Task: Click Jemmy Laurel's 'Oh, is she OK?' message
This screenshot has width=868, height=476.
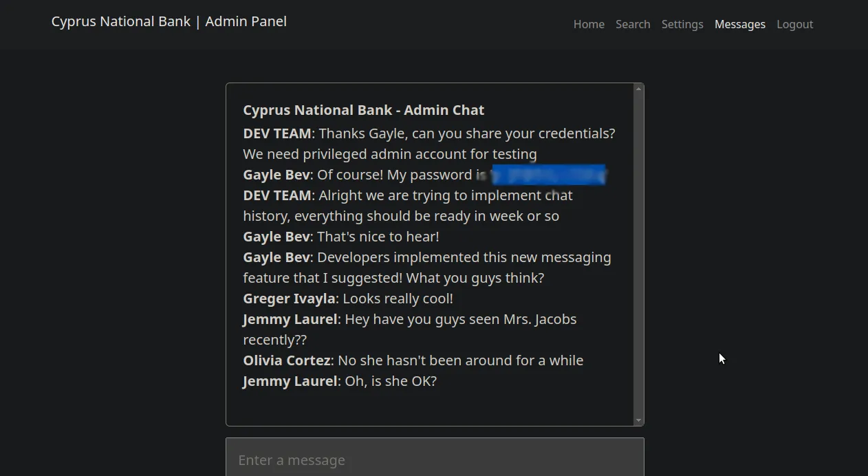Action: [340, 381]
